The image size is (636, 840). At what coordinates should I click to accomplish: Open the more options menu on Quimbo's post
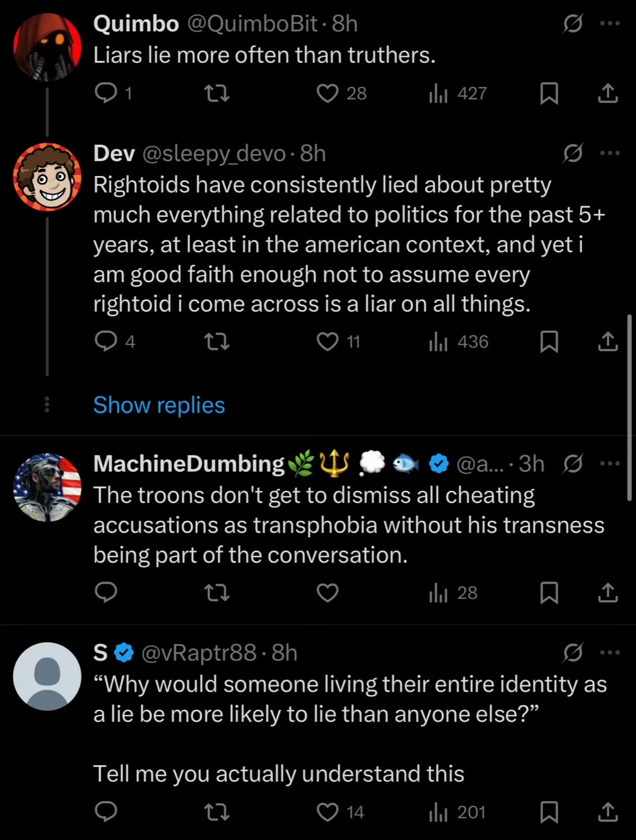[610, 24]
